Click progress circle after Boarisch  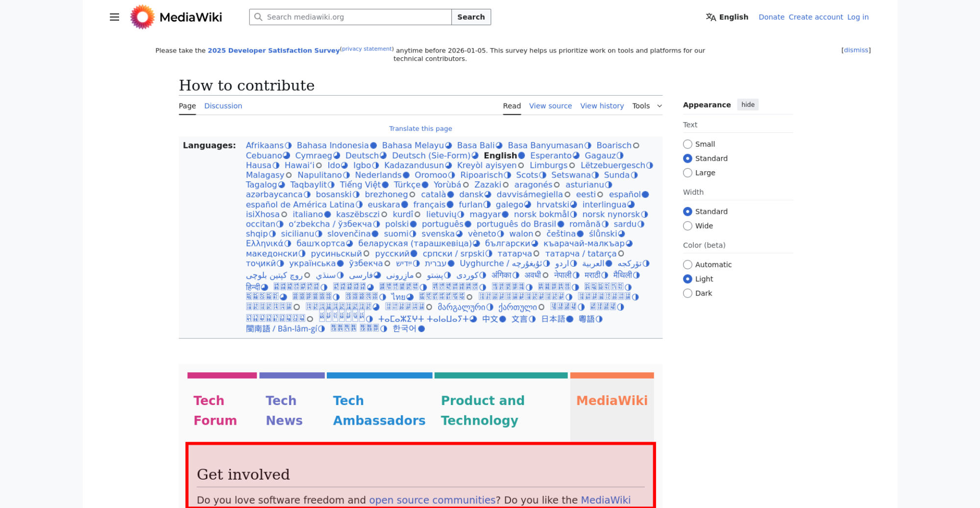[x=636, y=146]
